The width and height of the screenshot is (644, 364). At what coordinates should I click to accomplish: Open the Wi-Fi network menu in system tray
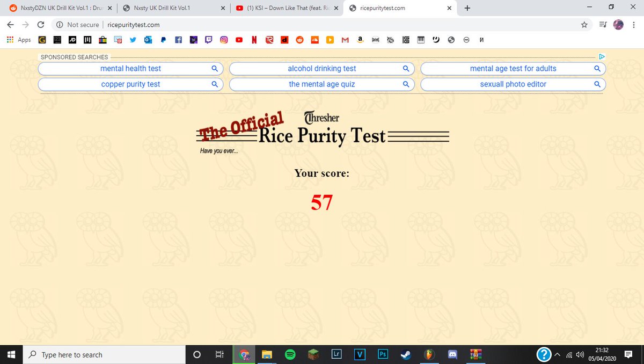tap(569, 354)
